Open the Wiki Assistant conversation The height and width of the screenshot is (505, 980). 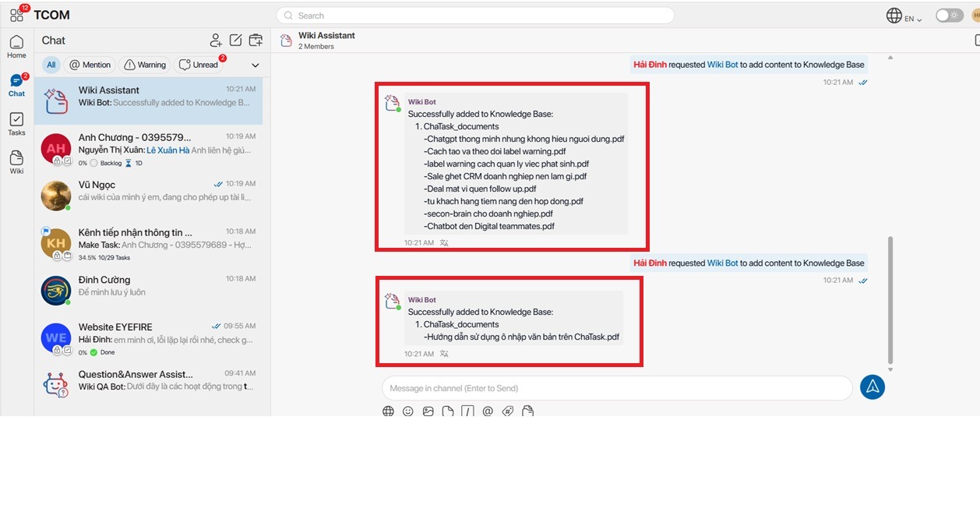click(x=149, y=101)
